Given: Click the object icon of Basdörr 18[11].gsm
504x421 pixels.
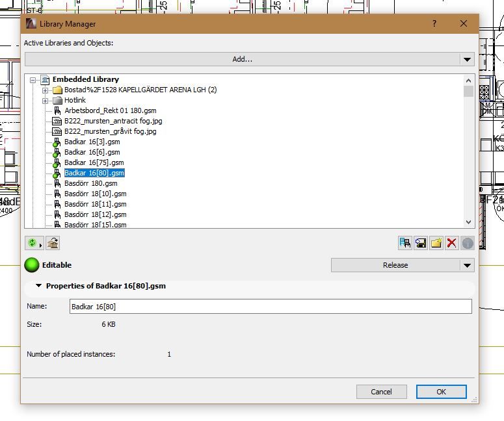Looking at the screenshot, I should (57, 204).
